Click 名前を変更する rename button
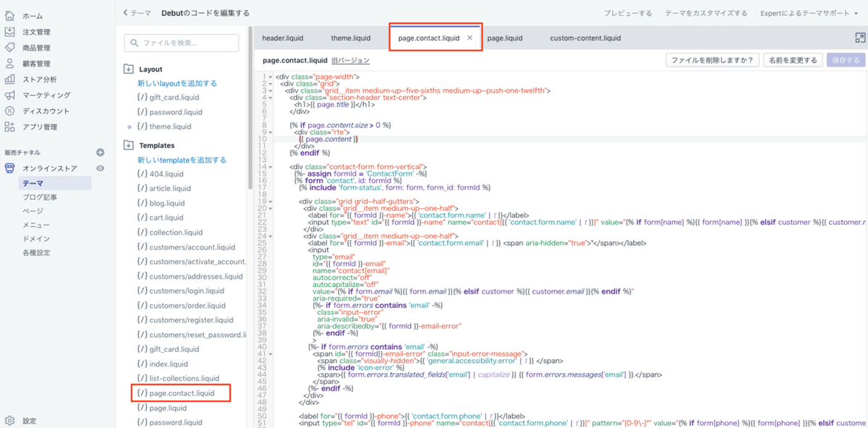Screen dimensions: 868x428 [793, 60]
